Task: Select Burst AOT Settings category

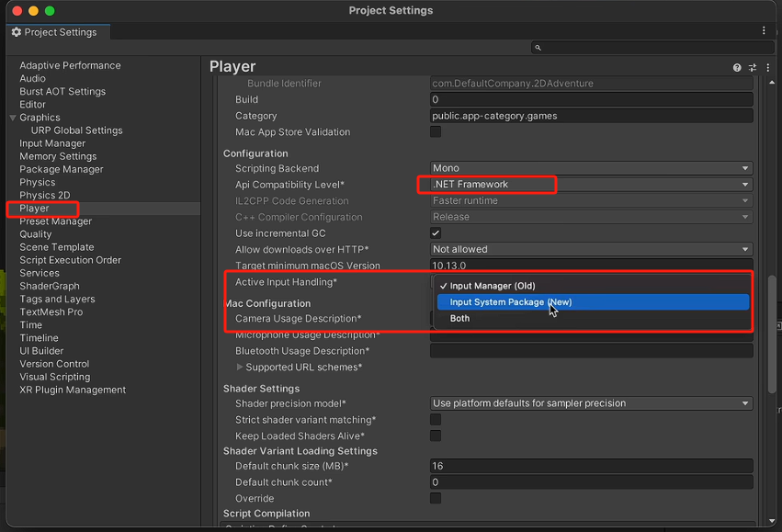Action: coord(62,91)
